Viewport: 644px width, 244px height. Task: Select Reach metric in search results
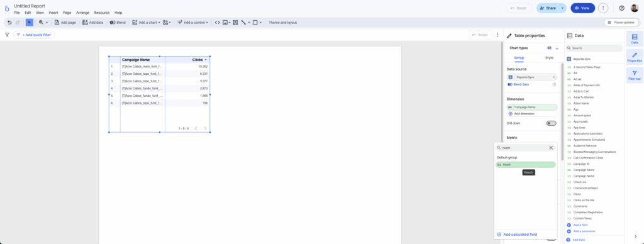(526, 165)
